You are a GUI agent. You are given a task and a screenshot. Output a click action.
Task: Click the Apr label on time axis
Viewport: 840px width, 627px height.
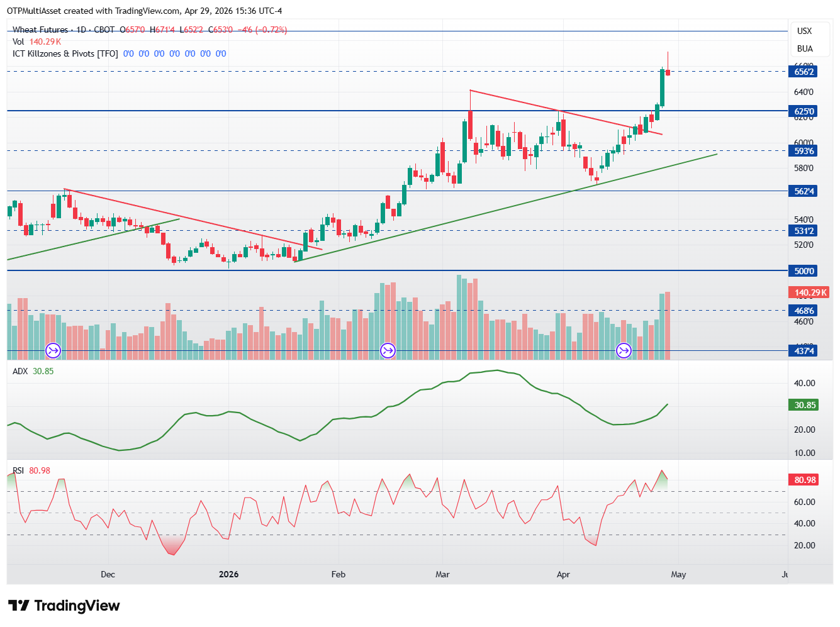tap(563, 574)
